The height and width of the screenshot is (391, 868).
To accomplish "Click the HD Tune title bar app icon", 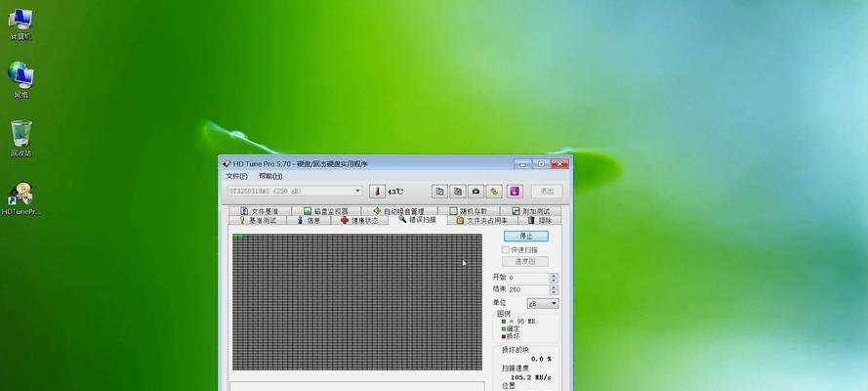I will pyautogui.click(x=226, y=164).
